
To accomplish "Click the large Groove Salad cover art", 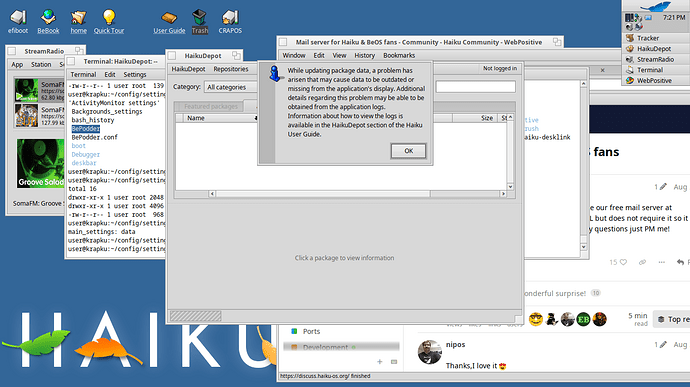I will [40, 164].
